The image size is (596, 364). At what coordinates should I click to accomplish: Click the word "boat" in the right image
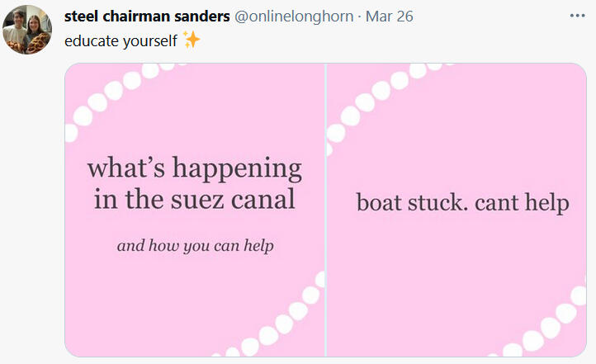[x=379, y=202]
